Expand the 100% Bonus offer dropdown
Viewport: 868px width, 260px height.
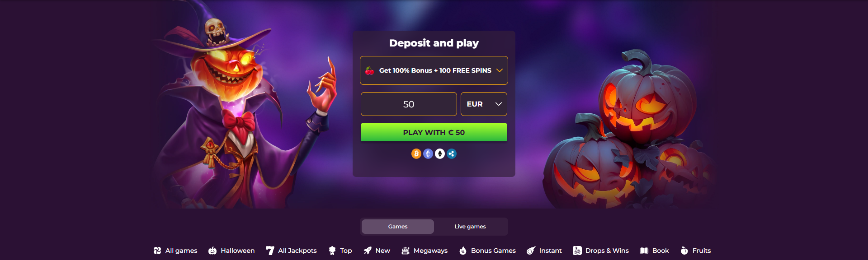point(434,70)
